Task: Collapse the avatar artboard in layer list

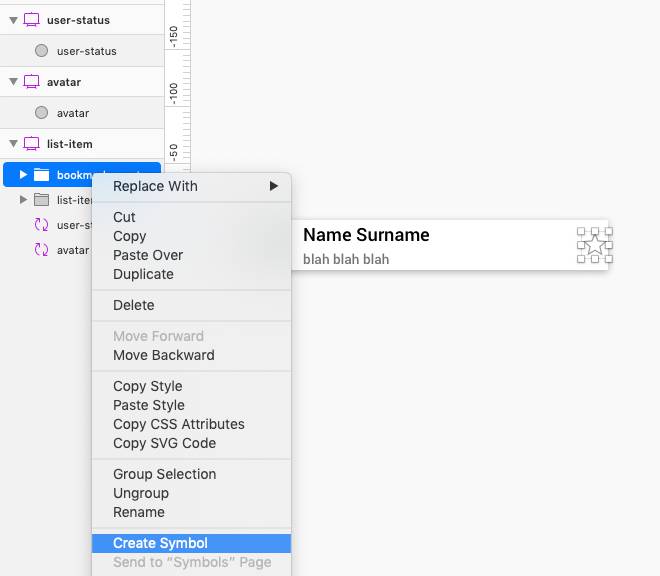Action: point(12,82)
